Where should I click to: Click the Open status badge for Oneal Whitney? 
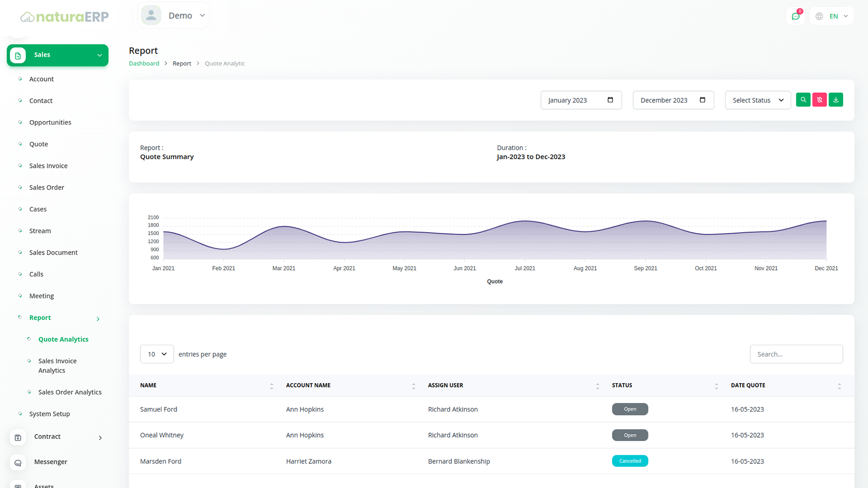630,435
